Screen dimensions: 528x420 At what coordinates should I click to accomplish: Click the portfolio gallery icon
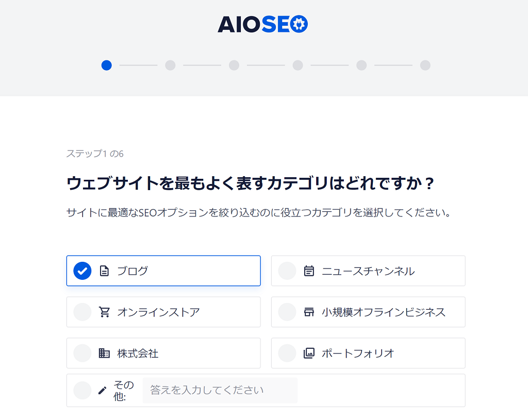click(x=309, y=353)
